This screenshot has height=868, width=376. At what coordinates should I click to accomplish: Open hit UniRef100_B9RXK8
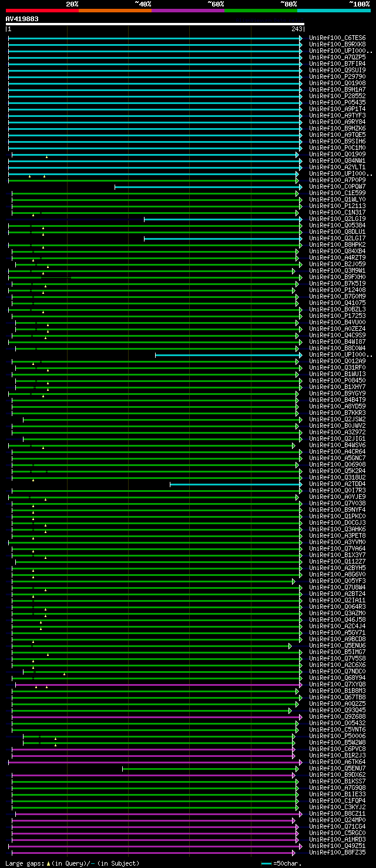tap(337, 44)
